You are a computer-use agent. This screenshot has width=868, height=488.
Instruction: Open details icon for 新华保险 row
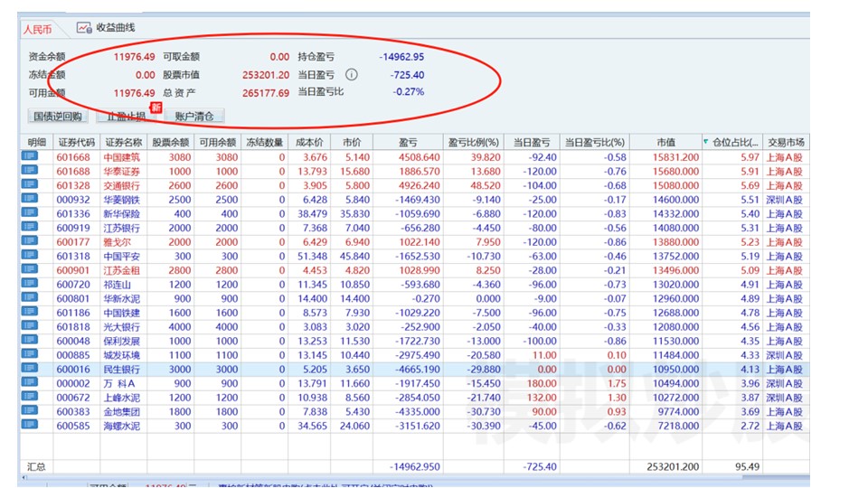(x=29, y=212)
